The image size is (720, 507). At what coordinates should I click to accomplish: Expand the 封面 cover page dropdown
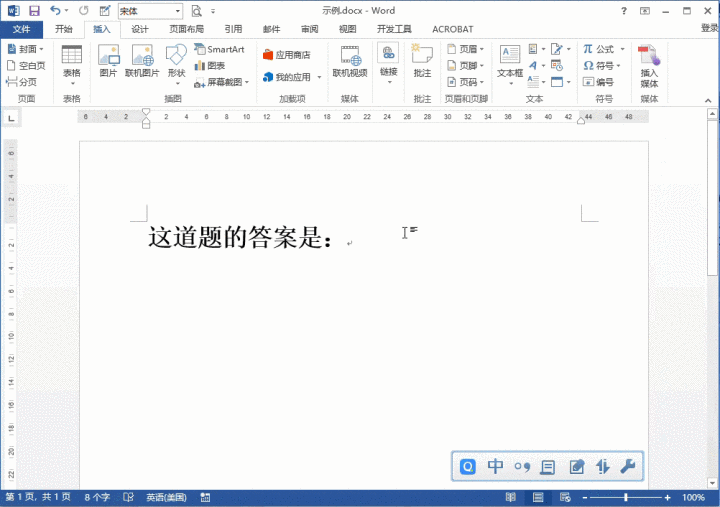click(41, 49)
